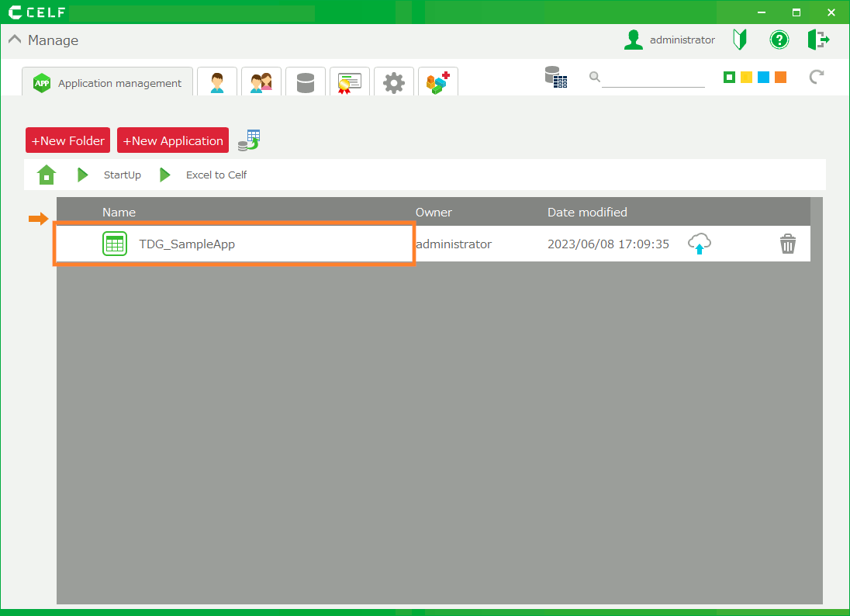850x616 pixels.
Task: Select the yellow color filter swatch
Action: click(746, 77)
